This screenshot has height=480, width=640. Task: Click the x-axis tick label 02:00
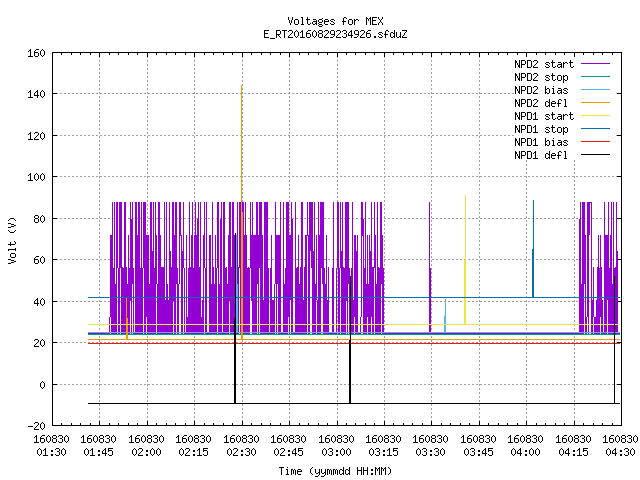pyautogui.click(x=146, y=452)
